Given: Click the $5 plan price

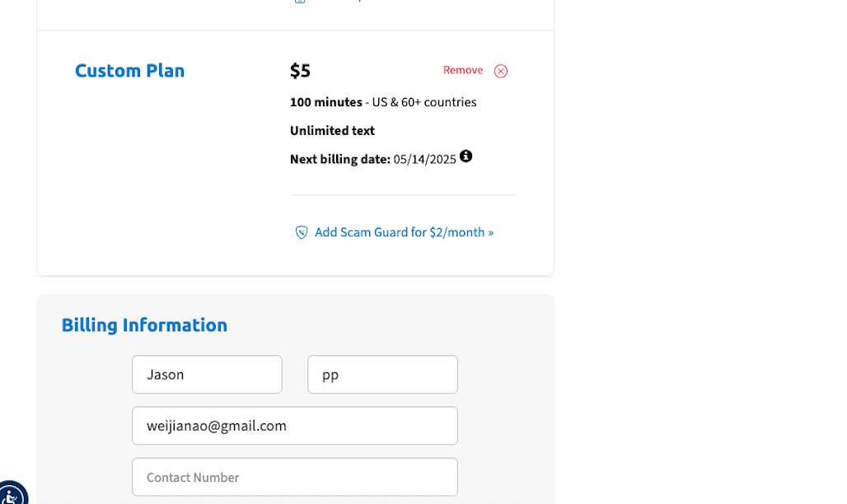Looking at the screenshot, I should click(x=300, y=71).
